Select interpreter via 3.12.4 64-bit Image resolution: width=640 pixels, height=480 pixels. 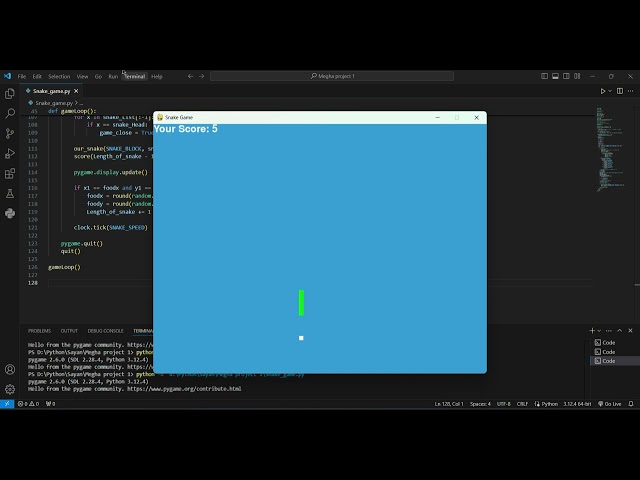tap(577, 404)
